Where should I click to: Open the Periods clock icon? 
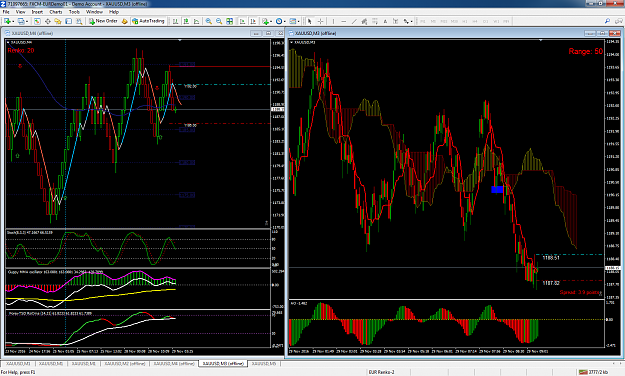click(x=279, y=21)
